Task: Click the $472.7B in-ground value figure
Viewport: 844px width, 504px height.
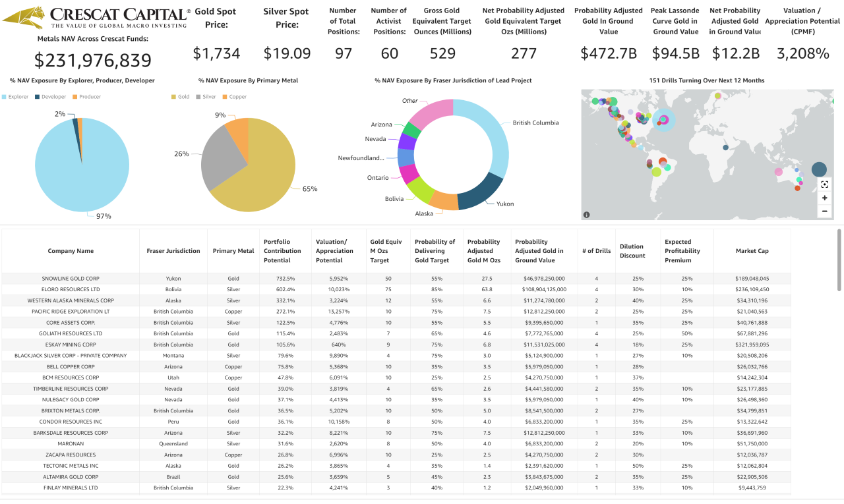Action: (609, 53)
